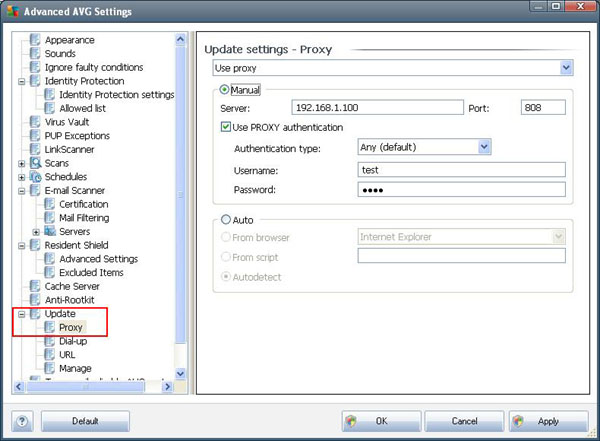Click the Allowed list page icon

point(49,108)
